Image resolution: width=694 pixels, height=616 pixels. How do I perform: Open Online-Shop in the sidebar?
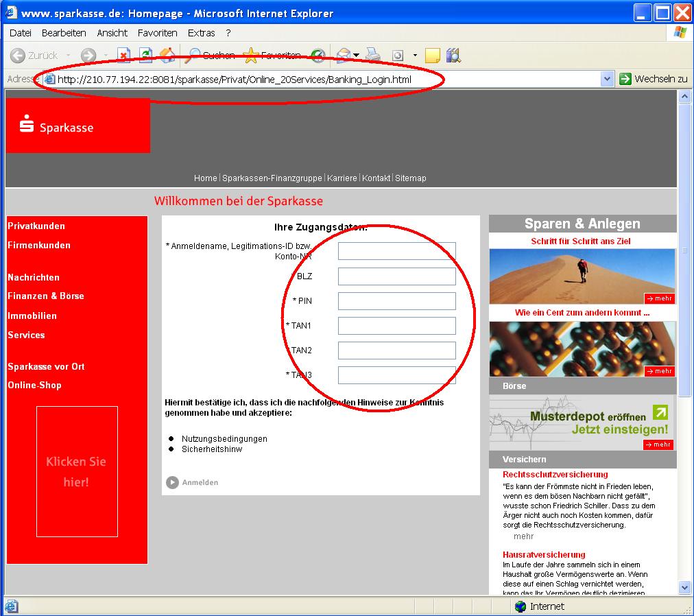34,386
